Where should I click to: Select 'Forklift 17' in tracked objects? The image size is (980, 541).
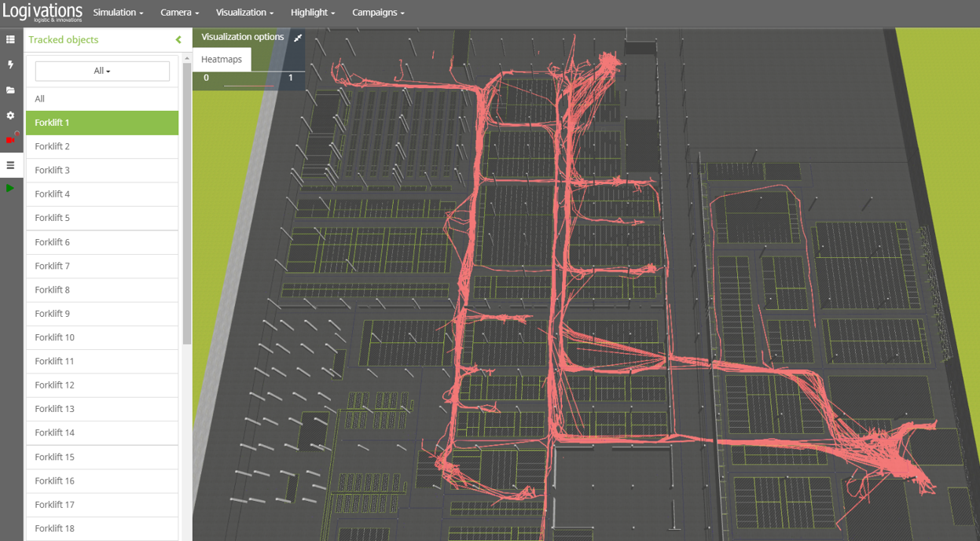pos(102,505)
